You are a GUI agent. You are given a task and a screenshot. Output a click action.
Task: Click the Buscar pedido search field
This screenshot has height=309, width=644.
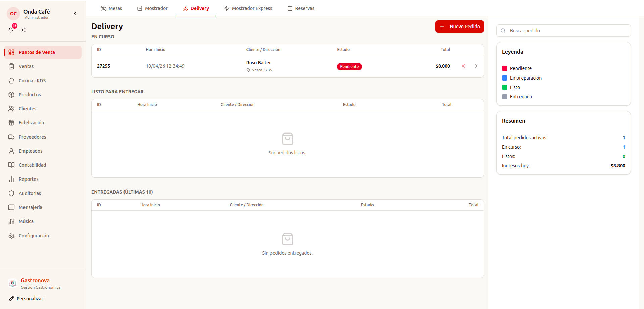[563, 31]
